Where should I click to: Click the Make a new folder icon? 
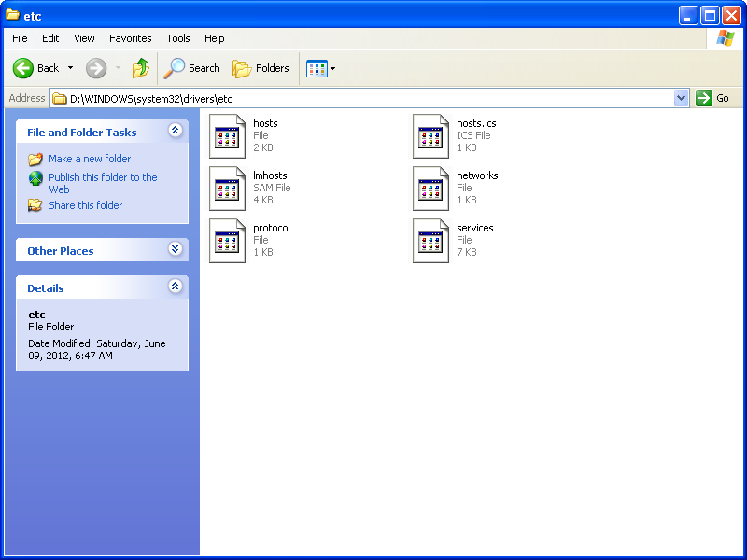coord(35,159)
